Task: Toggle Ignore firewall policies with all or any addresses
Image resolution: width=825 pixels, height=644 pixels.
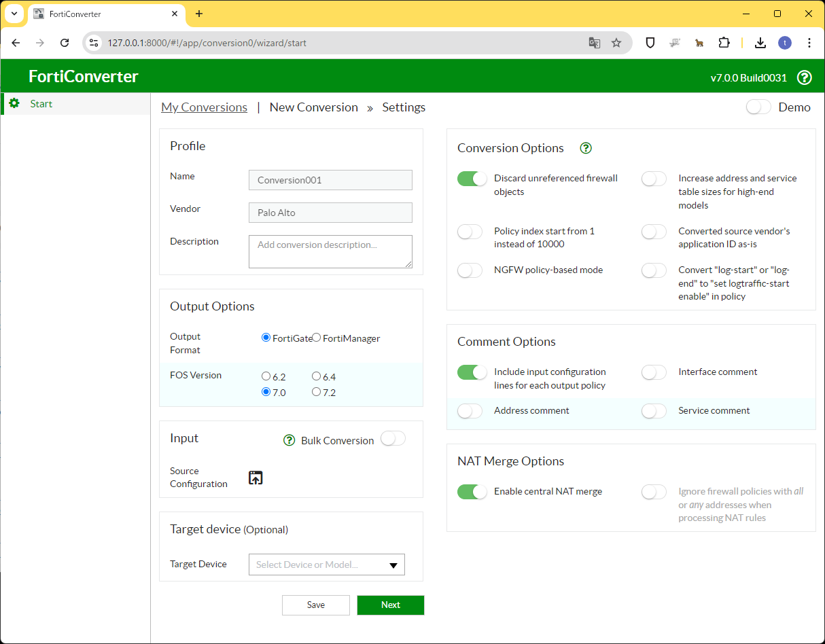Action: pyautogui.click(x=654, y=492)
